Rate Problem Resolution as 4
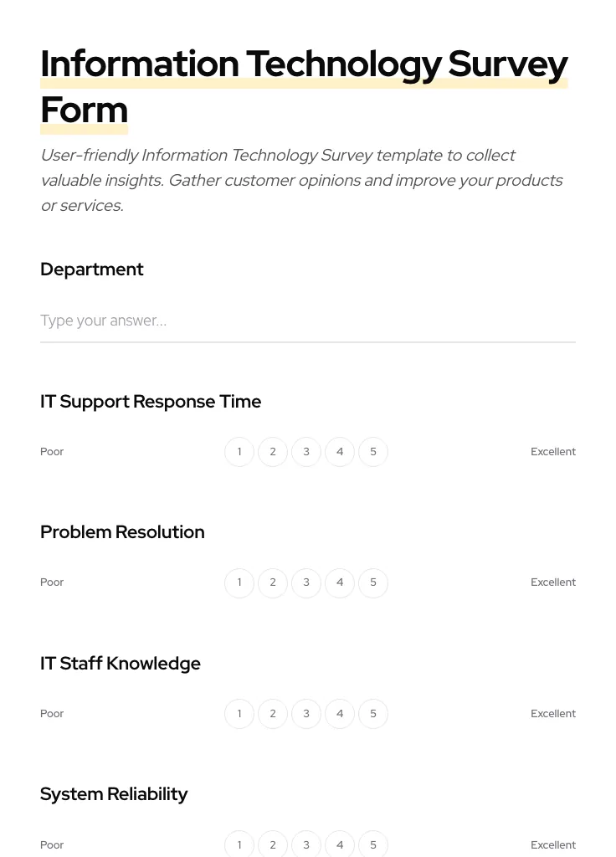616x857 pixels. (x=340, y=582)
